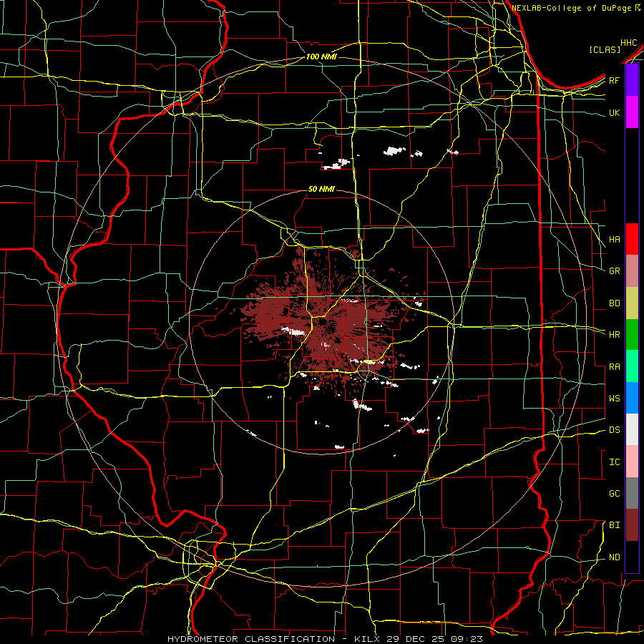The image size is (644, 644).
Task: Click the HHC product code label
Action: coord(629,43)
